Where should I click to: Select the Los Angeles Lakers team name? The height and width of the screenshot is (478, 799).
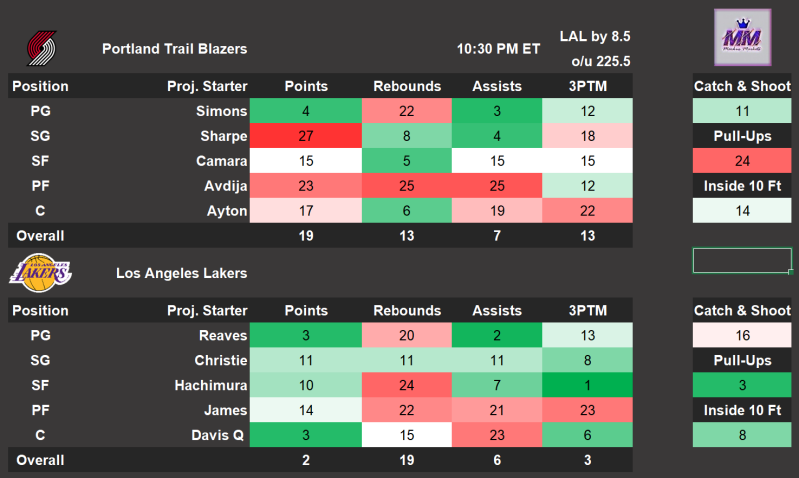click(181, 272)
